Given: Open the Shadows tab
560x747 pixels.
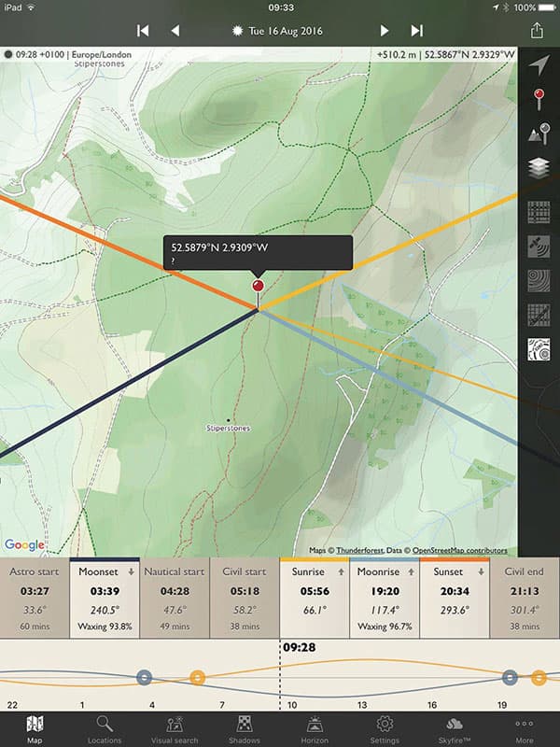Looking at the screenshot, I should click(245, 729).
